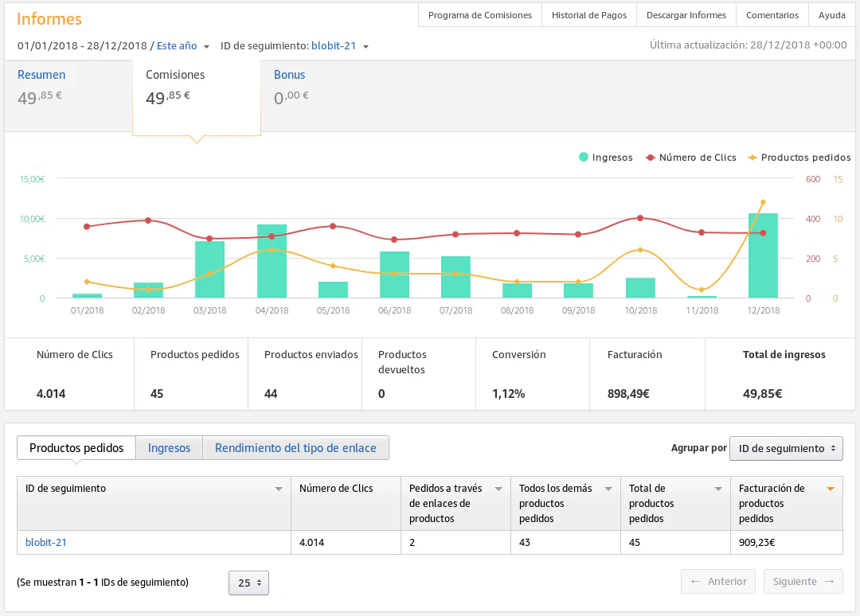Viewport: 860px width, 616px height.
Task: Sort by Total de productos pedidos arrow
Action: coord(718,489)
